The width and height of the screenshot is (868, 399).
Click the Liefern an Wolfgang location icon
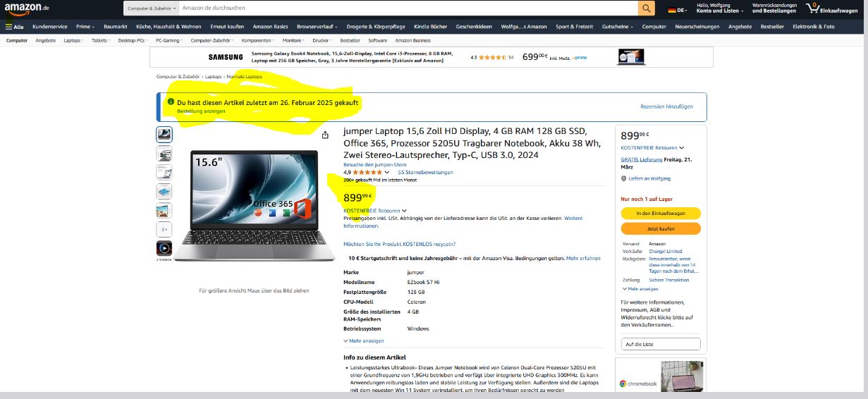pyautogui.click(x=623, y=178)
